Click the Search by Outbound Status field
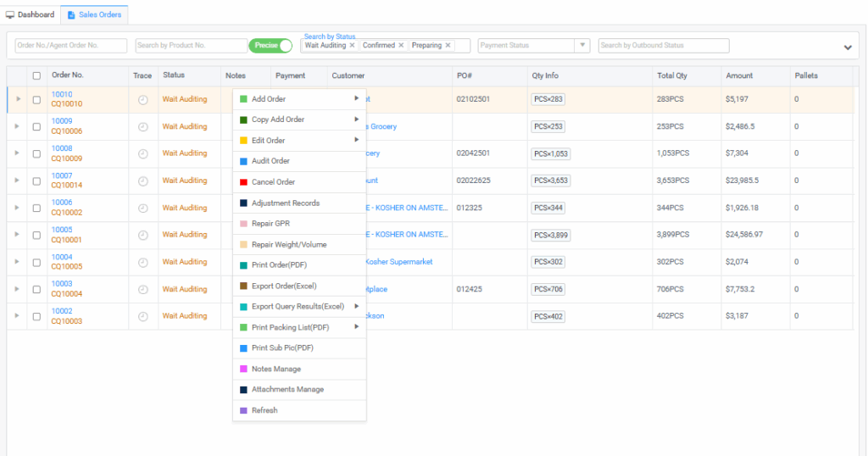Screen dimensions: 868x456 click(663, 46)
